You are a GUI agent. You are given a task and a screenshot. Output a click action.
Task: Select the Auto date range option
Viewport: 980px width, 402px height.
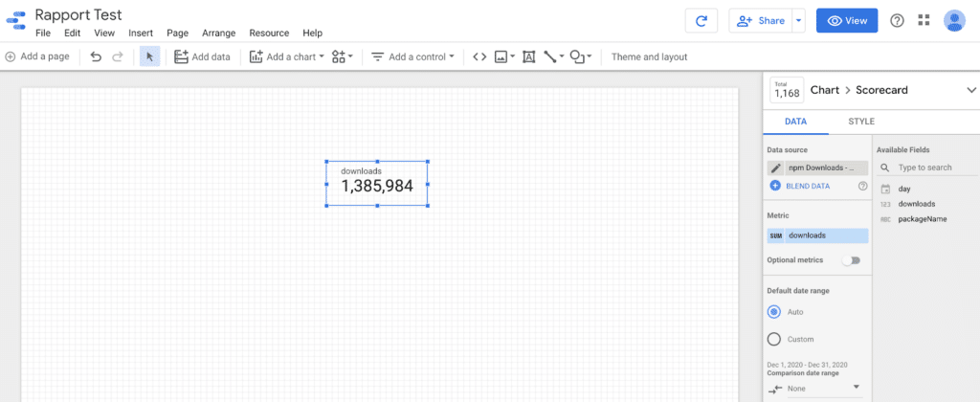775,312
